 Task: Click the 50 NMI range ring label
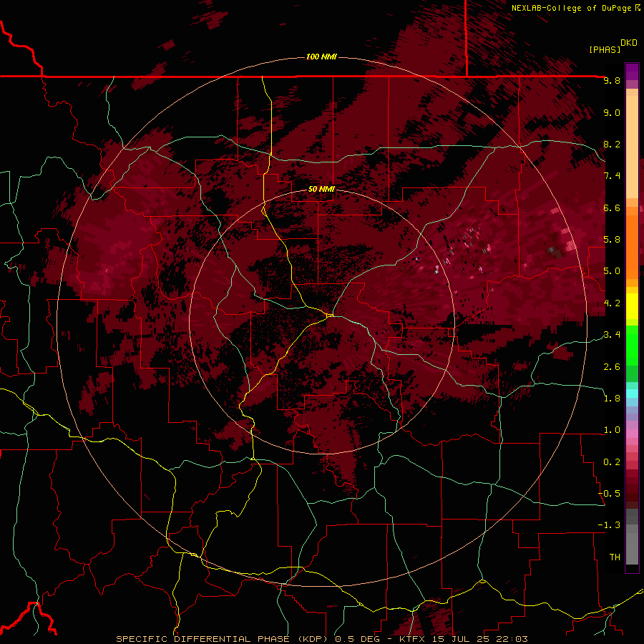click(x=321, y=190)
